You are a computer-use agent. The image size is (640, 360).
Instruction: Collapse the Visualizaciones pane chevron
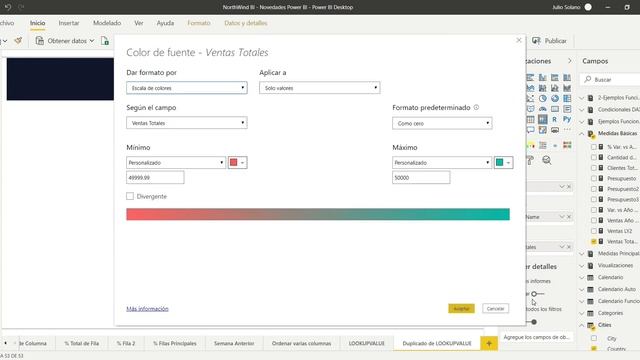pyautogui.click(x=570, y=61)
